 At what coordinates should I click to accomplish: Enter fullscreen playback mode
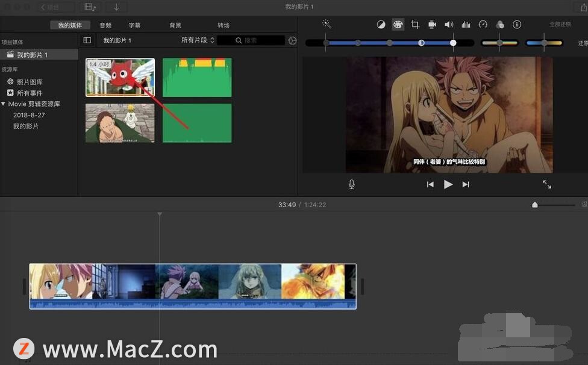[547, 184]
